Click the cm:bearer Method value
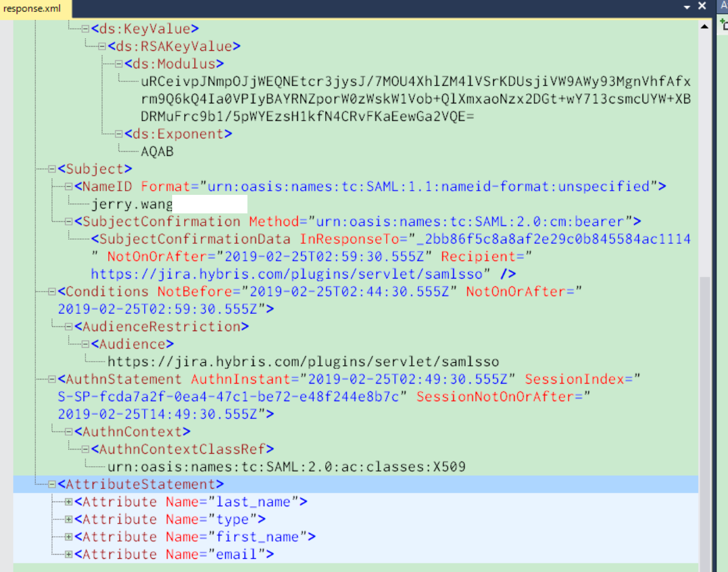The image size is (728, 572). point(470,222)
